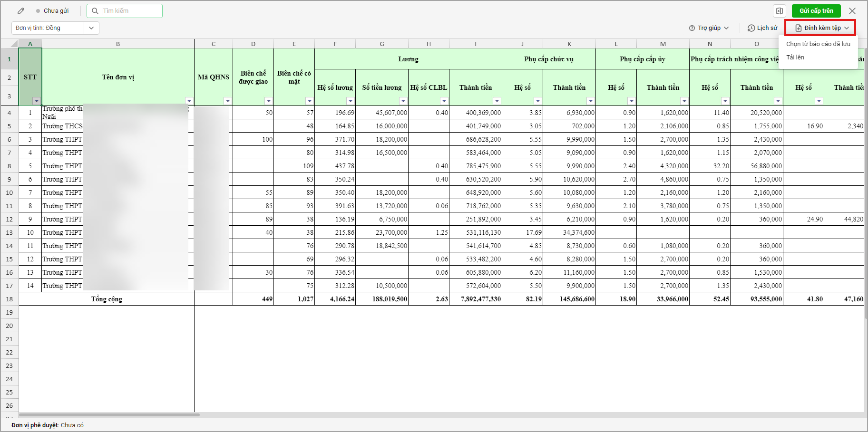This screenshot has width=868, height=432.
Task: Close the report with X button
Action: pyautogui.click(x=852, y=11)
